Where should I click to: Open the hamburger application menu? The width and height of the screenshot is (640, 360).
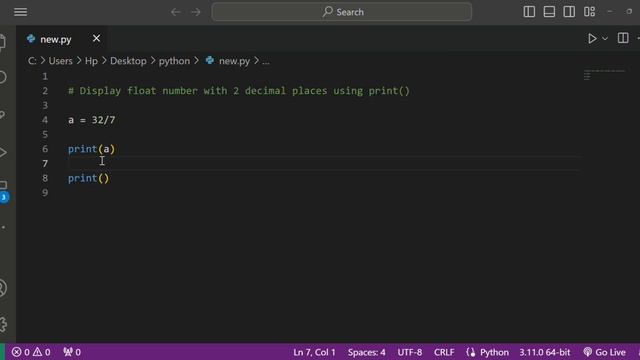point(20,12)
